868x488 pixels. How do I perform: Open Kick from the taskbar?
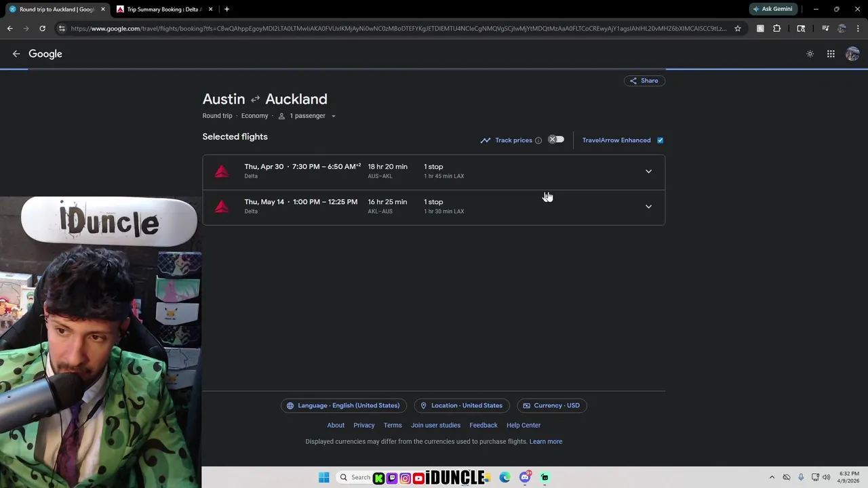click(x=379, y=479)
